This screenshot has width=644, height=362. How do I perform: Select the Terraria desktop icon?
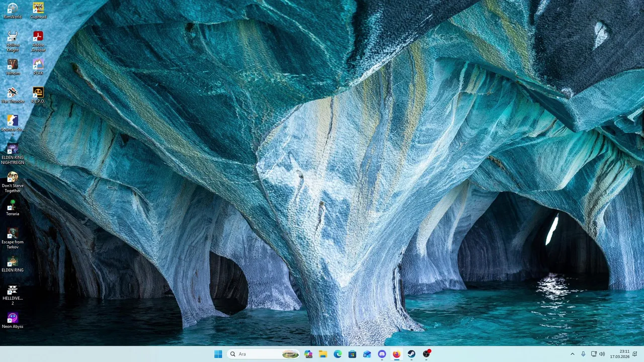(x=13, y=208)
